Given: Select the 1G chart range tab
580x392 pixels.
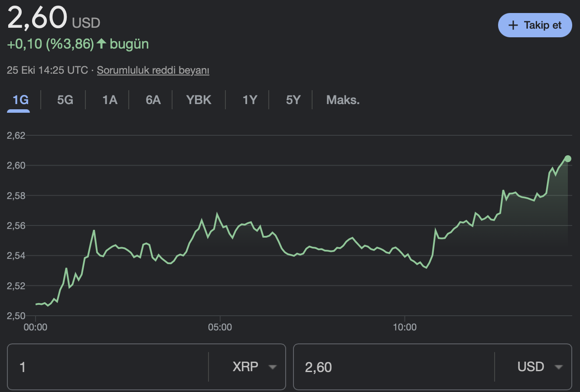Looking at the screenshot, I should (20, 100).
